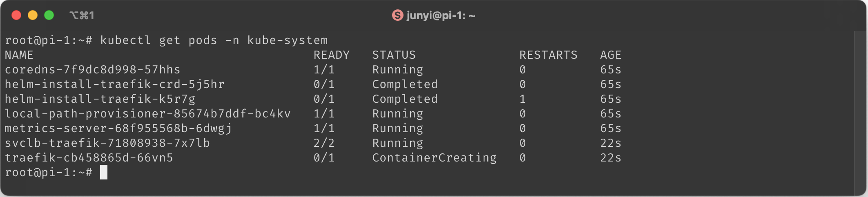Click the STATUS column header
Image resolution: width=868 pixels, height=197 pixels.
pyautogui.click(x=394, y=55)
